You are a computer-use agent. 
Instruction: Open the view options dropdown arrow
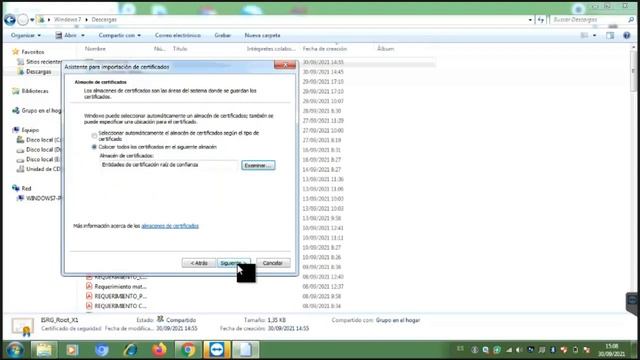(x=594, y=36)
